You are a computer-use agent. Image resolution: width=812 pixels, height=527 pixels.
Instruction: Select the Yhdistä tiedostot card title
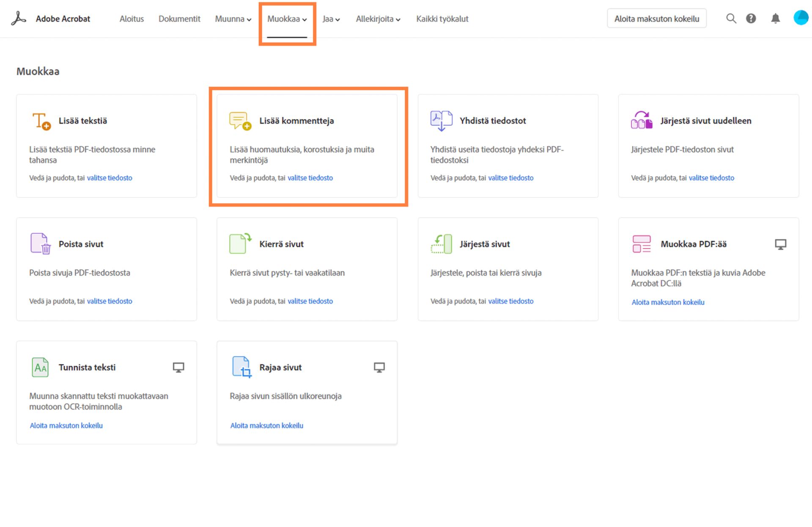point(493,121)
